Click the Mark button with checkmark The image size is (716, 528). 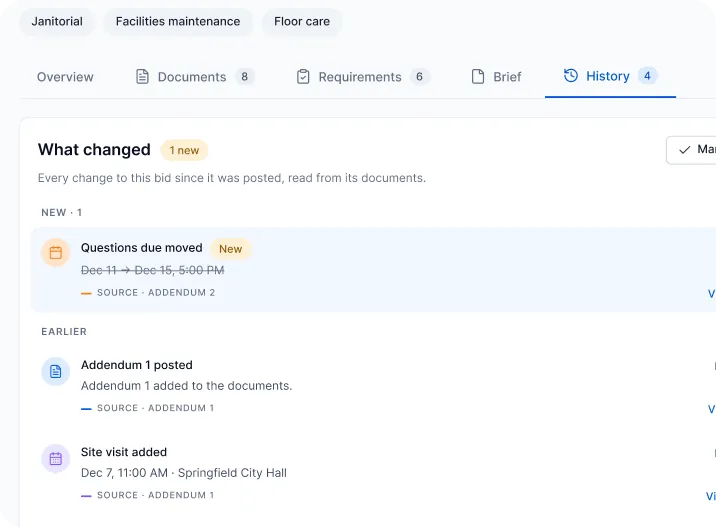tap(691, 150)
